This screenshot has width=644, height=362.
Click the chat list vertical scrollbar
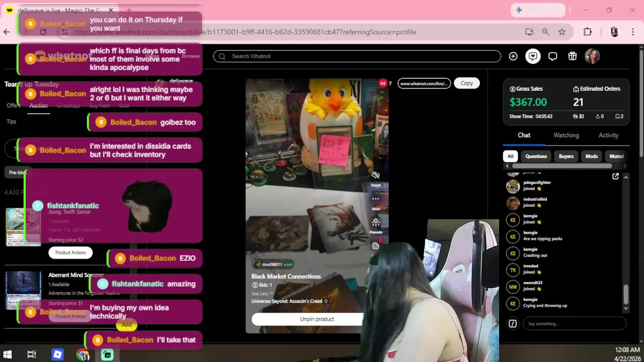(626, 294)
